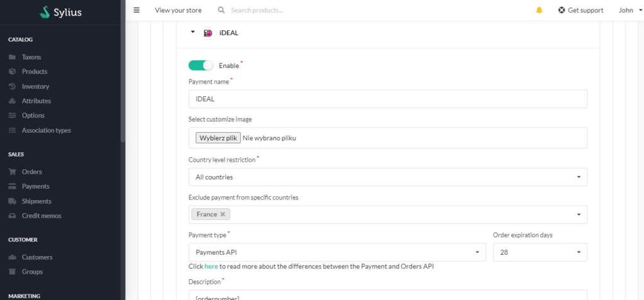Follow the 'here' link about APIs
This screenshot has width=644, height=300.
click(x=211, y=266)
